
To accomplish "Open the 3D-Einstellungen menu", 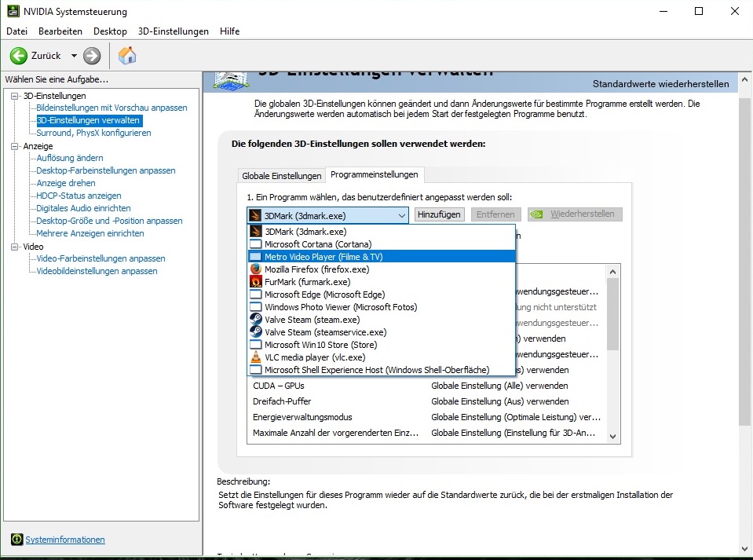I will (x=174, y=31).
